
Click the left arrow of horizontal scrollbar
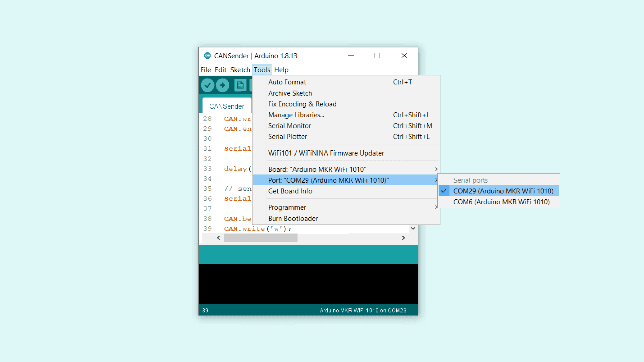219,238
